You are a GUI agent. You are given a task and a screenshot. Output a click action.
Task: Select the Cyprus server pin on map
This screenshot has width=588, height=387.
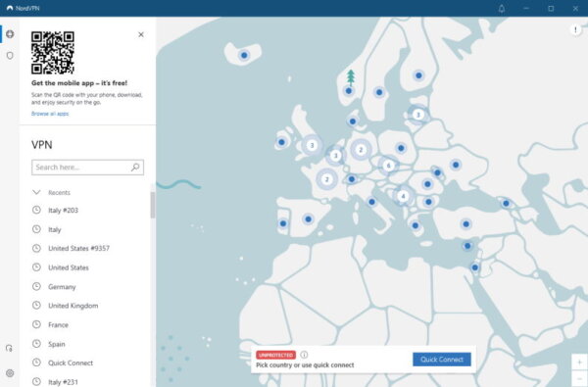click(467, 246)
